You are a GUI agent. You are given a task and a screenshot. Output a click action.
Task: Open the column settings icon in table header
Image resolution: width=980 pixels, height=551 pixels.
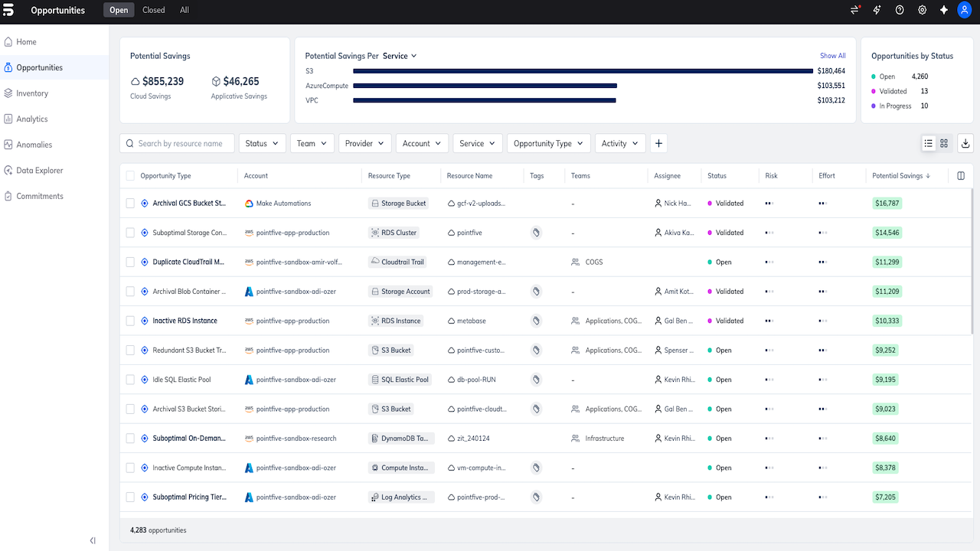point(961,175)
